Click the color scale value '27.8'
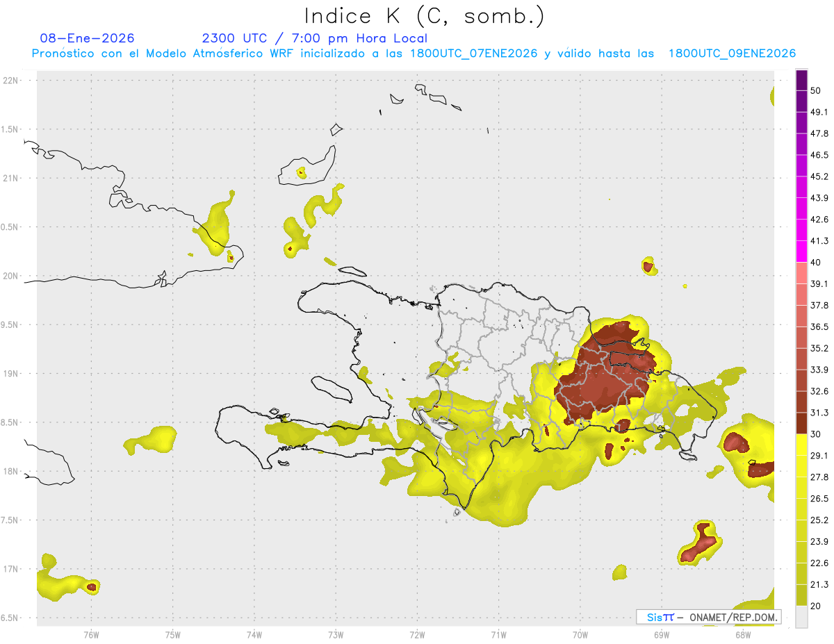 819,478
